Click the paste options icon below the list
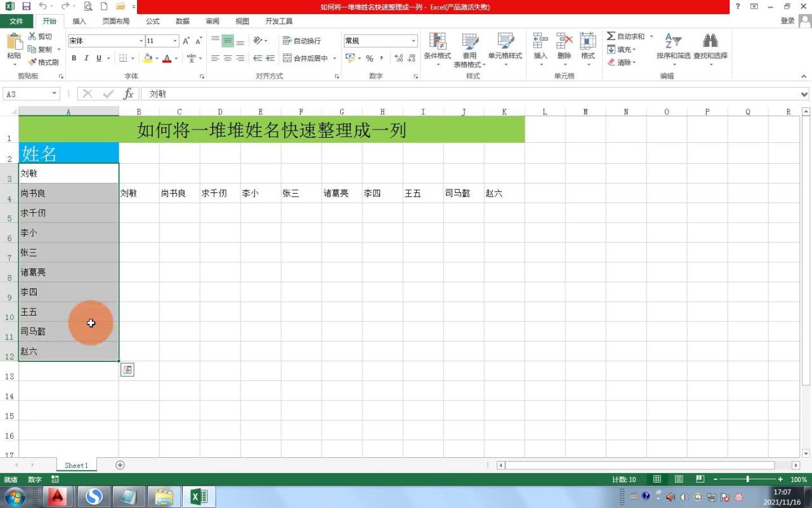This screenshot has height=508, width=812. 127,370
